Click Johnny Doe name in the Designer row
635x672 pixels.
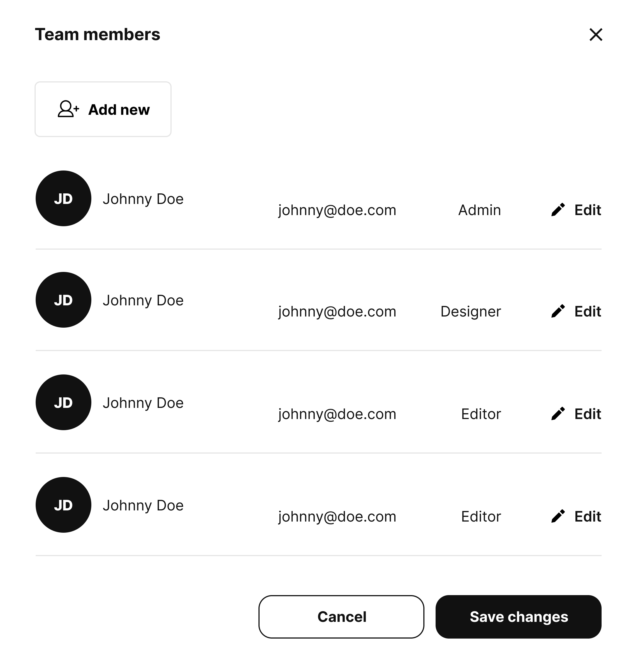pyautogui.click(x=143, y=300)
